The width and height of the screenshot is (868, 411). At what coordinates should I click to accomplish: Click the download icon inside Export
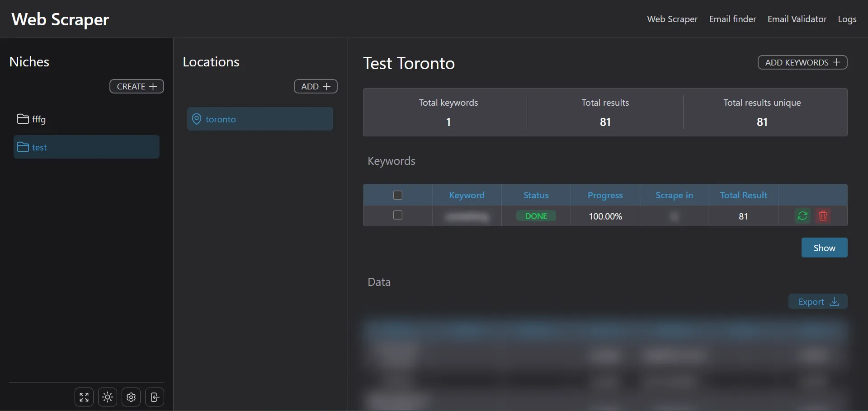pyautogui.click(x=835, y=301)
